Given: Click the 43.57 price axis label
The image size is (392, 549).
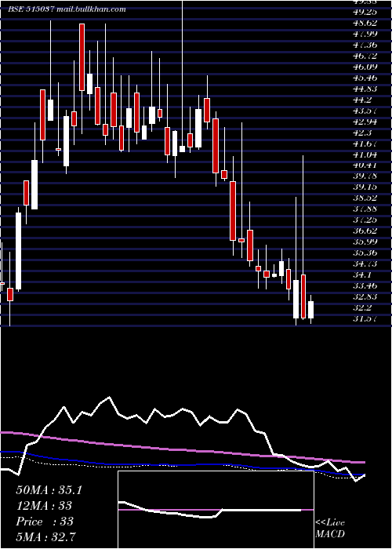Looking at the screenshot, I should tap(365, 111).
